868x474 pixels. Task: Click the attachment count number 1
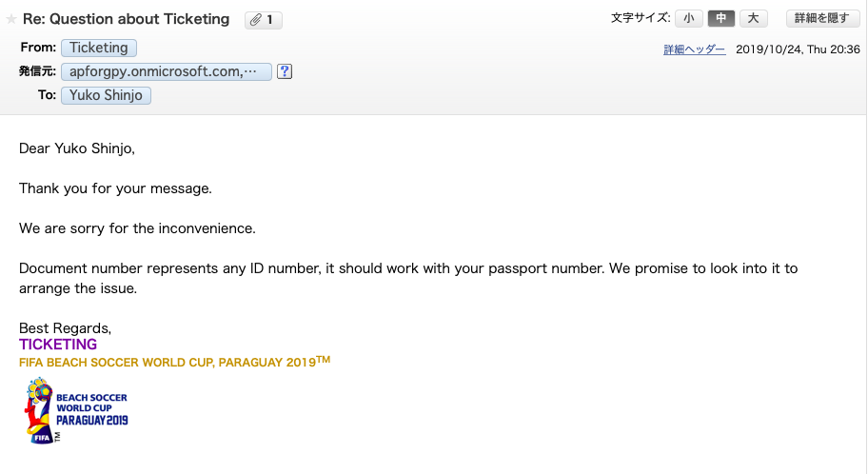coord(269,20)
